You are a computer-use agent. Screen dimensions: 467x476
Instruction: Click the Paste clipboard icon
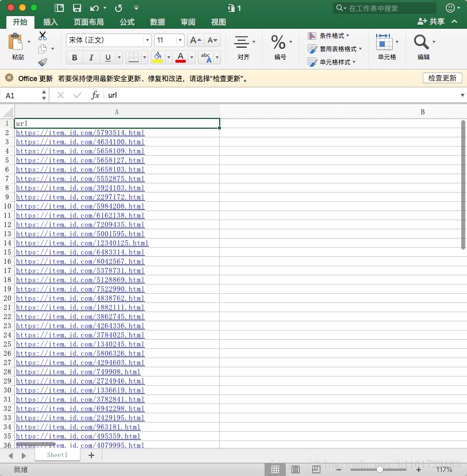point(15,41)
